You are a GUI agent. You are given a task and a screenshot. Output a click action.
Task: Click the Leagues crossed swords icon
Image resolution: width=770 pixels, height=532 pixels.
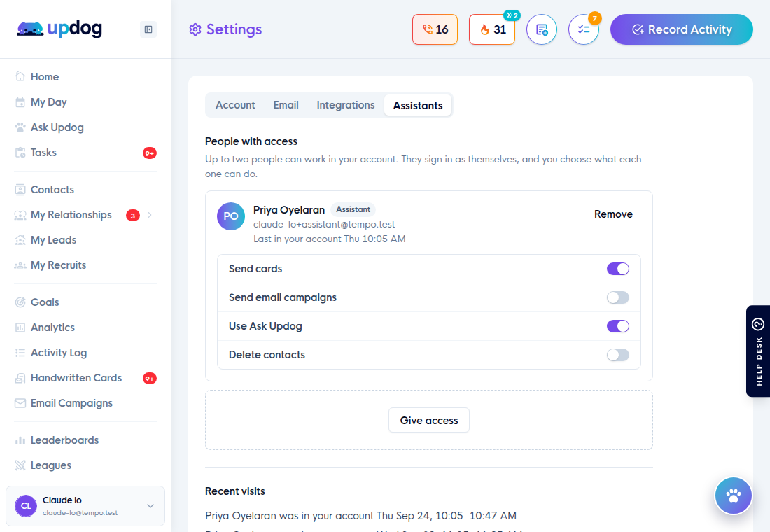tap(20, 465)
